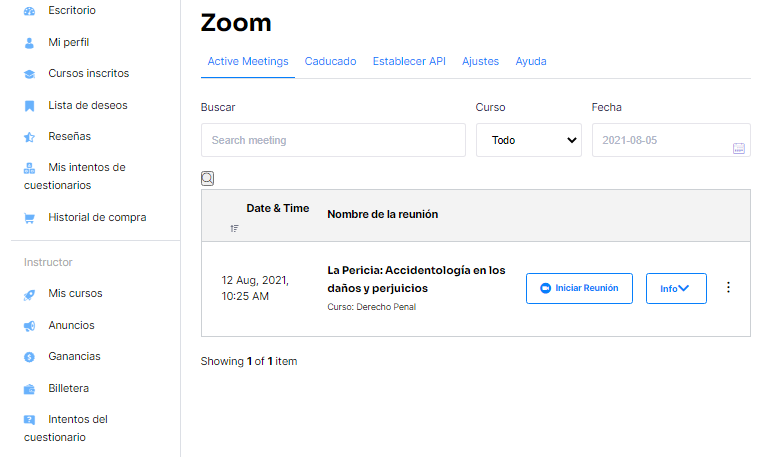This screenshot has width=781, height=457.
Task: Open Historial de compra
Action: click(97, 217)
